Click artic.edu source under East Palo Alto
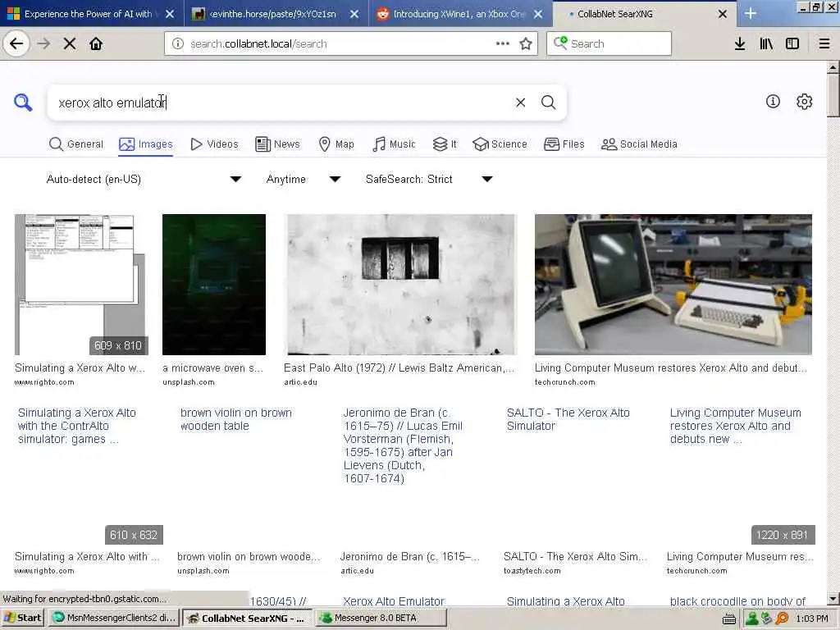This screenshot has width=840, height=630. point(300,382)
